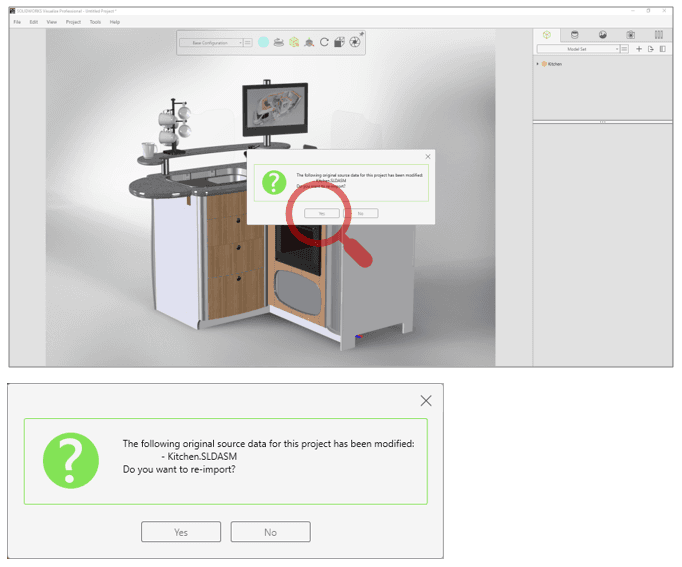The image size is (682, 567).
Task: Switch to the Scenes palette tab
Action: 602,35
